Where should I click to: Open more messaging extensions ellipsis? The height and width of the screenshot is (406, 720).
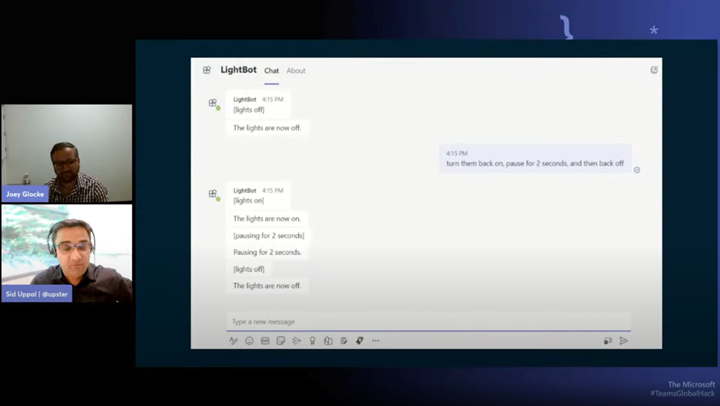(376, 341)
